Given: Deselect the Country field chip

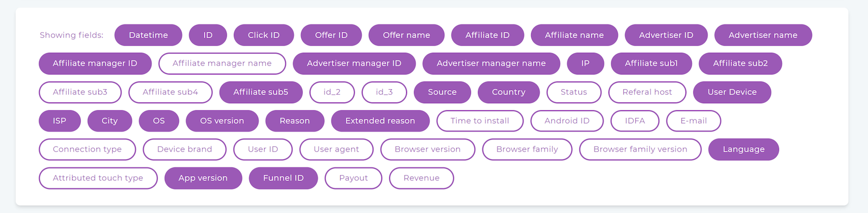Looking at the screenshot, I should click(508, 92).
